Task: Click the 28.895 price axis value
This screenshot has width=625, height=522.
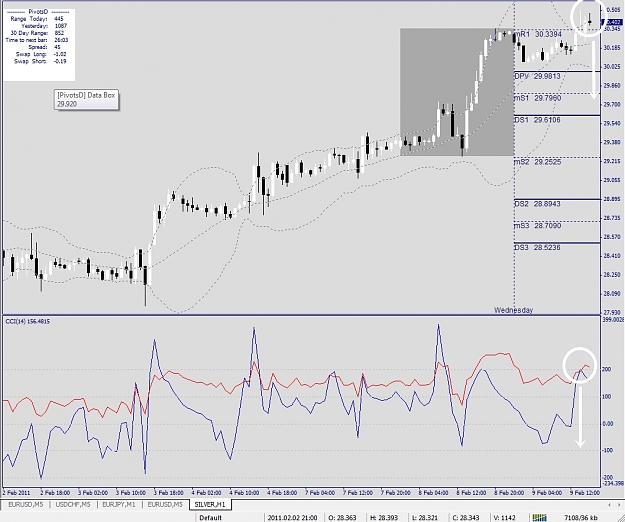Action: (612, 199)
